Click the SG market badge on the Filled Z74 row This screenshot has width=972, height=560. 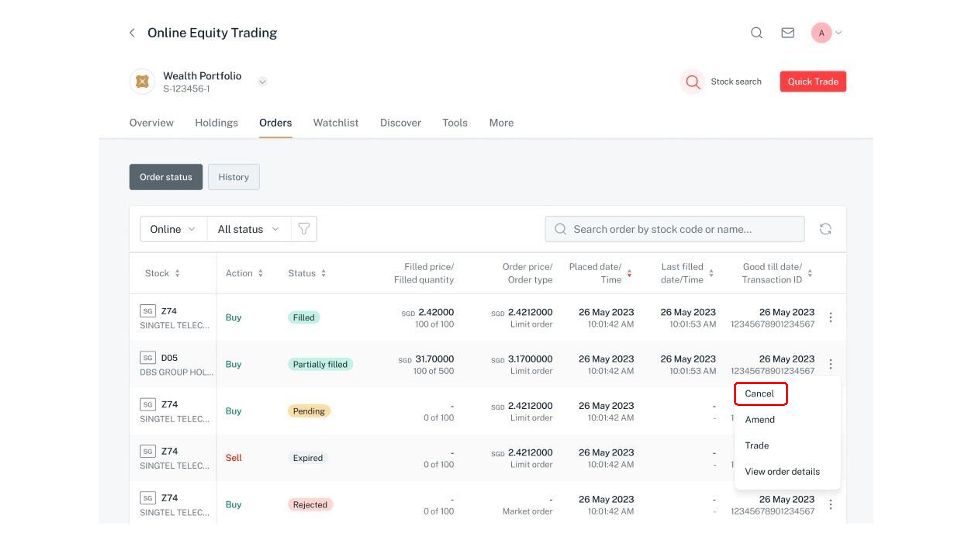(x=148, y=311)
